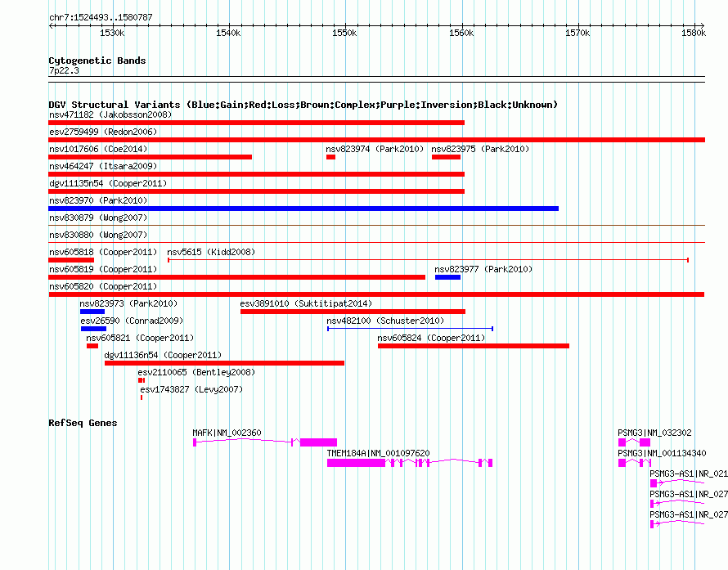Click the blue nsv823977 (Park2010) gain bar
The image size is (728, 570).
point(447,277)
